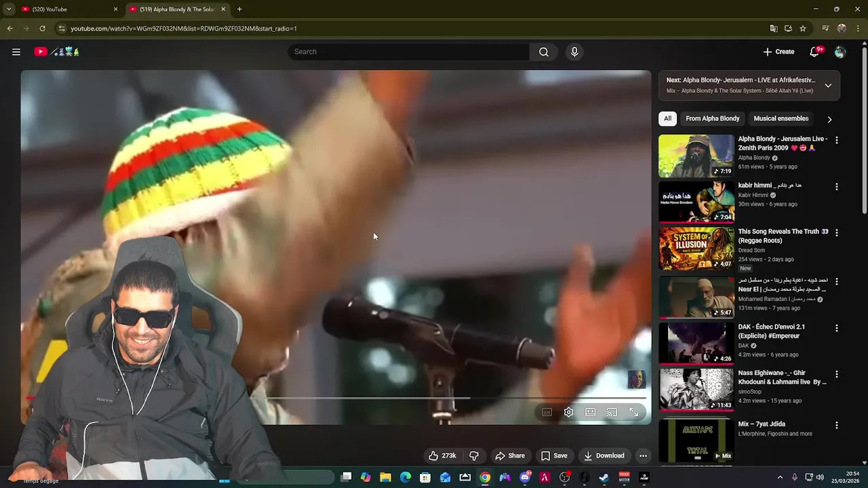Screen dimensions: 868x488
Task: Create a new video or post
Action: pos(778,52)
